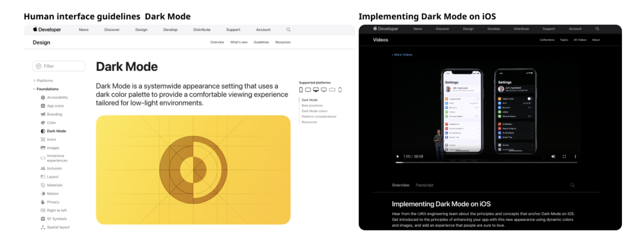Play the Implementing Dark Mode video
This screenshot has height=246, width=644.
coord(398,156)
